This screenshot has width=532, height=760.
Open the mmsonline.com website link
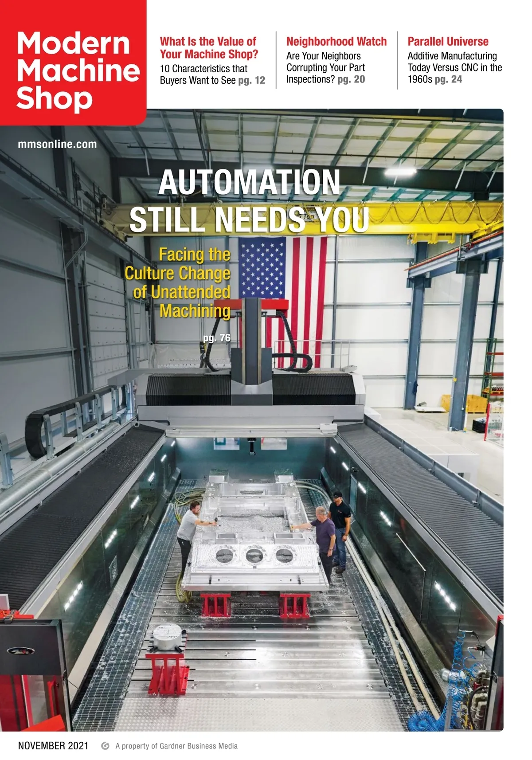[57, 144]
